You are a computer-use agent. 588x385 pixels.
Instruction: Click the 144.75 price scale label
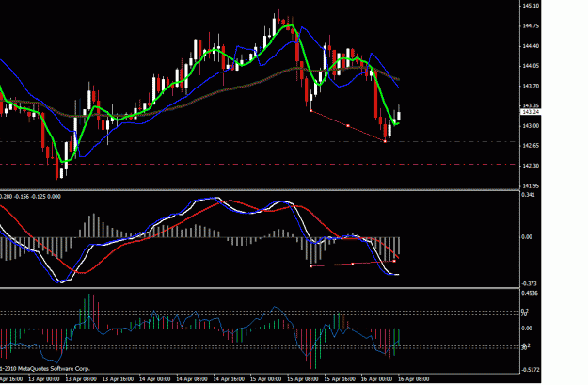click(531, 26)
